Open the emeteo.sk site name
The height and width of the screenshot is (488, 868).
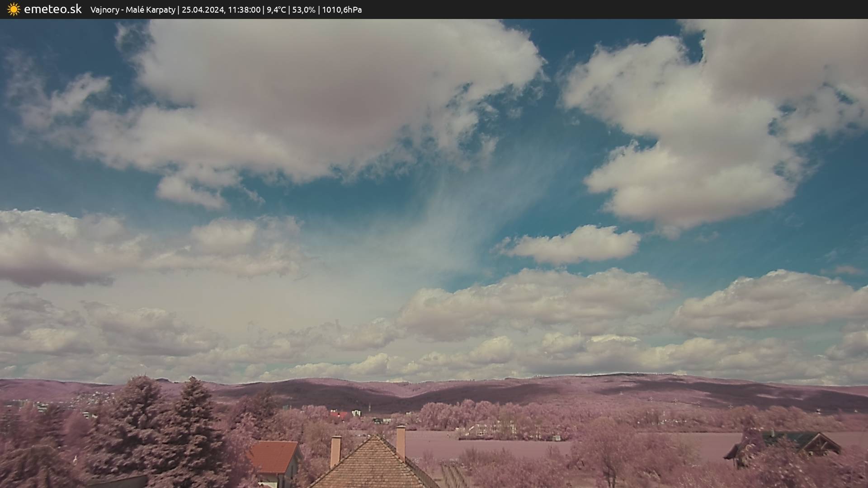point(52,9)
